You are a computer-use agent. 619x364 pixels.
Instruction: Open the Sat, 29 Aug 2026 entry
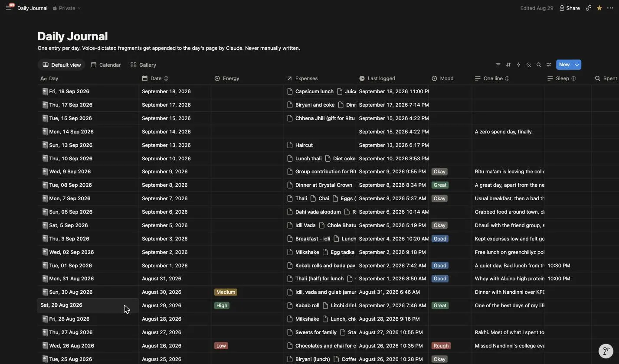point(61,305)
